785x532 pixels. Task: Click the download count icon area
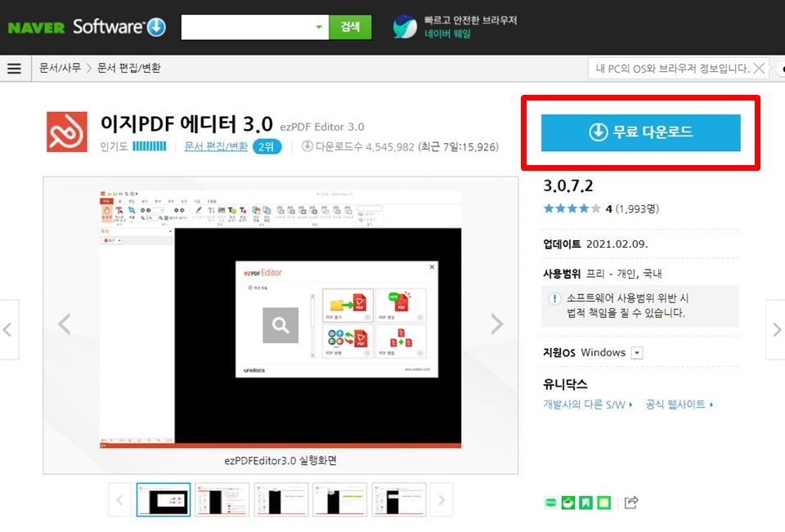tap(307, 147)
